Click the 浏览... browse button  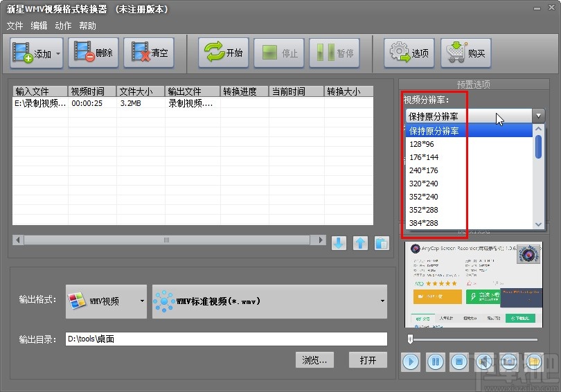click(314, 360)
